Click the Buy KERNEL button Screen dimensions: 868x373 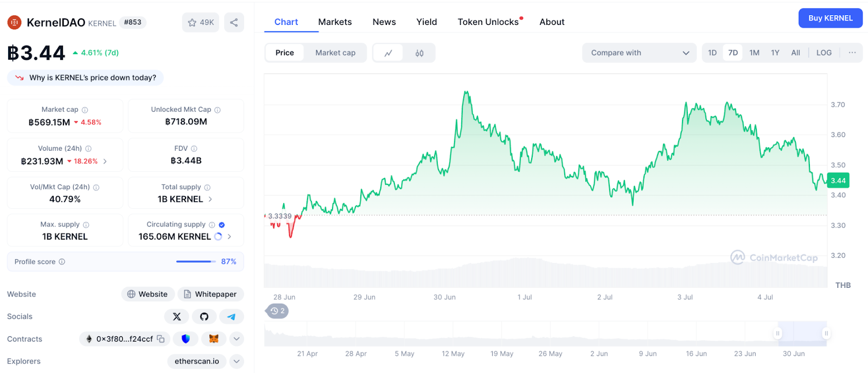tap(831, 18)
